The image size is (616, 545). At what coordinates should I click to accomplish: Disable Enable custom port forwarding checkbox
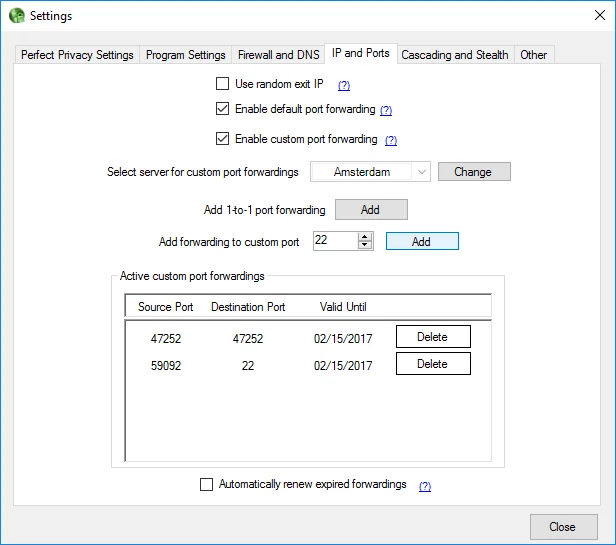223,139
